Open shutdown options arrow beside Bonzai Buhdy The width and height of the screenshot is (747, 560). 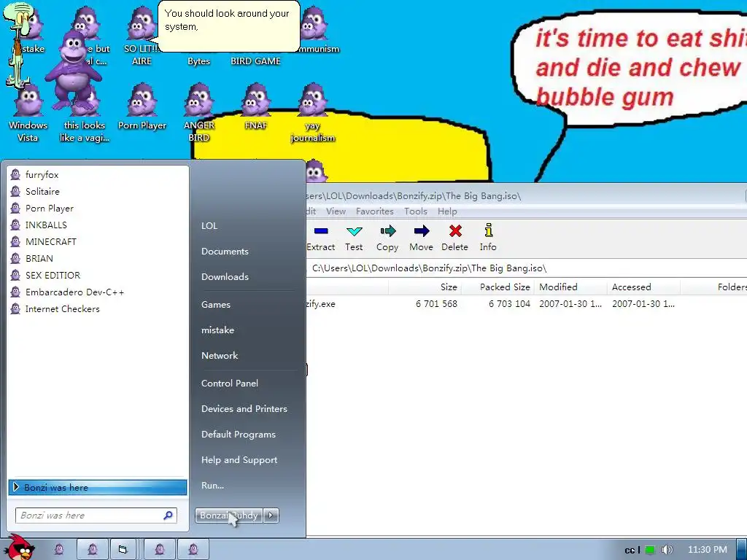coord(271,516)
